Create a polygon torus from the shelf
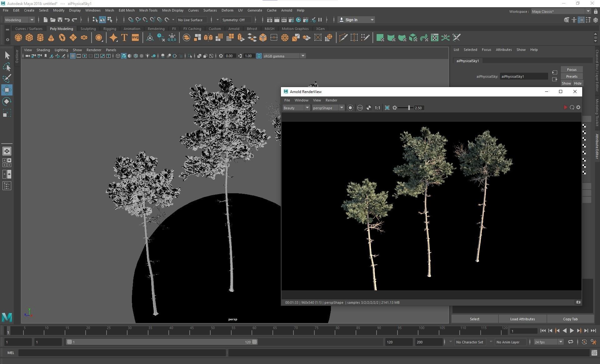The image size is (600, 364). tap(62, 38)
